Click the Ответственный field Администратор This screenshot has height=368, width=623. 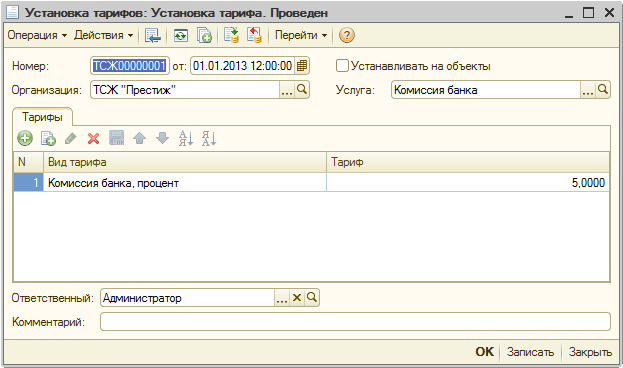(187, 298)
